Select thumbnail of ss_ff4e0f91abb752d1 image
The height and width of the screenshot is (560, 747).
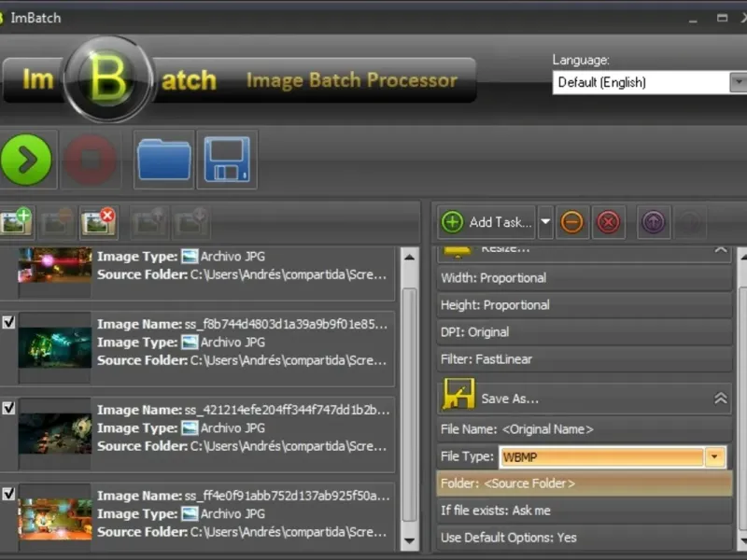tap(55, 519)
